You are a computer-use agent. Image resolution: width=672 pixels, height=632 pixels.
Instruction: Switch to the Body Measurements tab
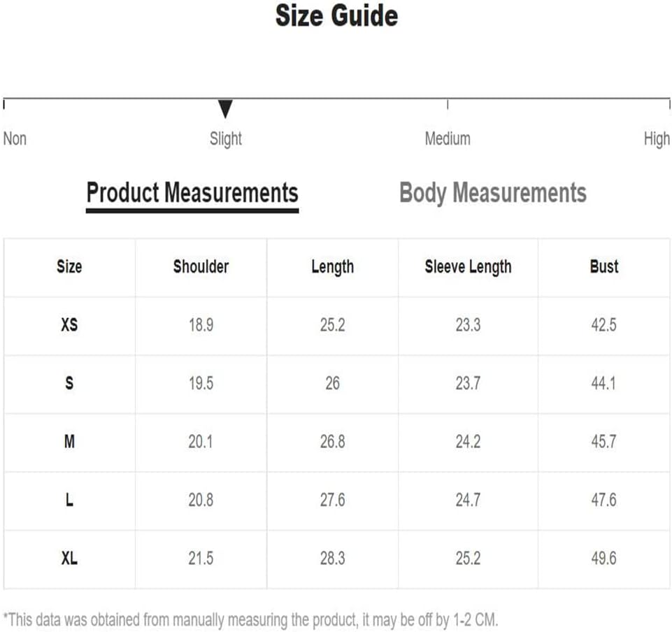(x=492, y=193)
